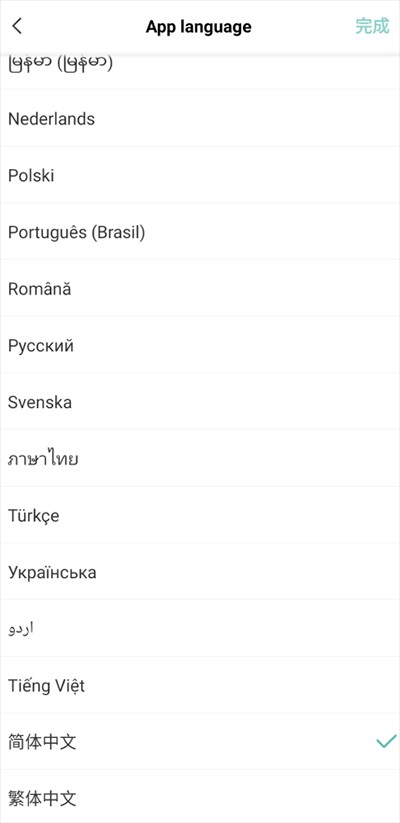Select the Burmese မြန်မာ language row

pos(200,71)
